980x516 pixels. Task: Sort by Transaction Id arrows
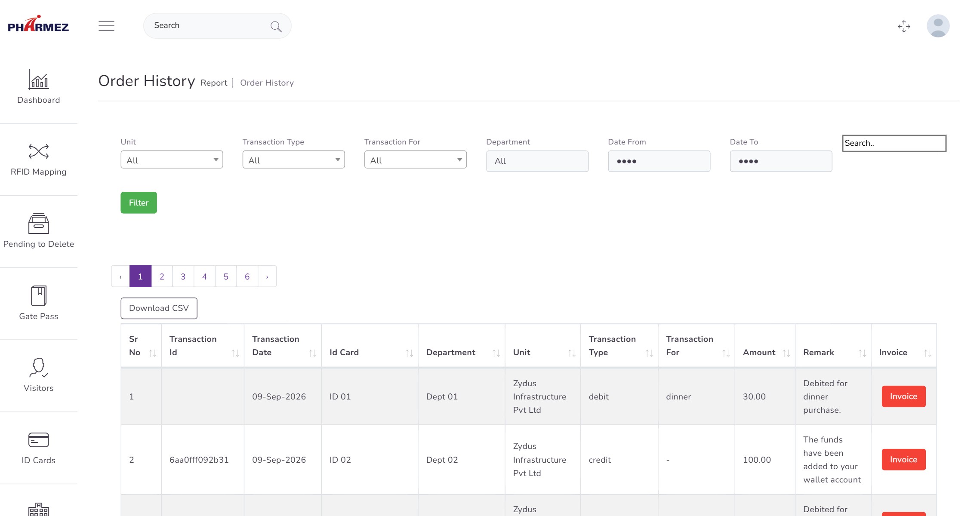point(235,353)
